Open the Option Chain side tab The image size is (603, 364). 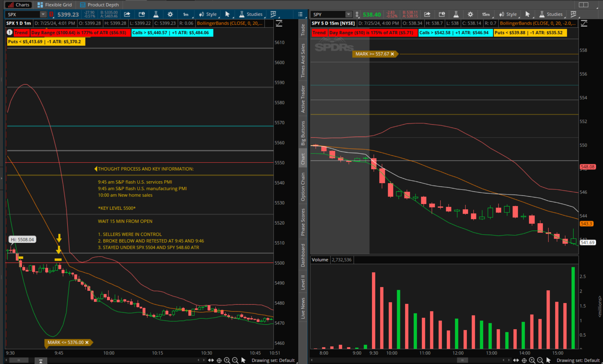coord(303,187)
